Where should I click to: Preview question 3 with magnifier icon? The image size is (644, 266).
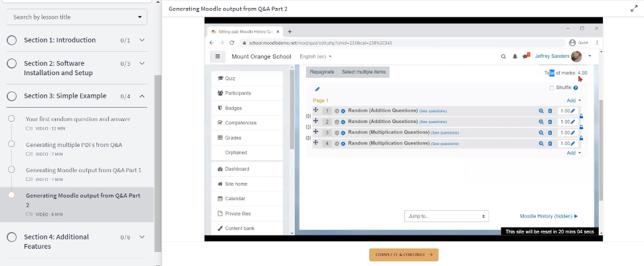[541, 133]
